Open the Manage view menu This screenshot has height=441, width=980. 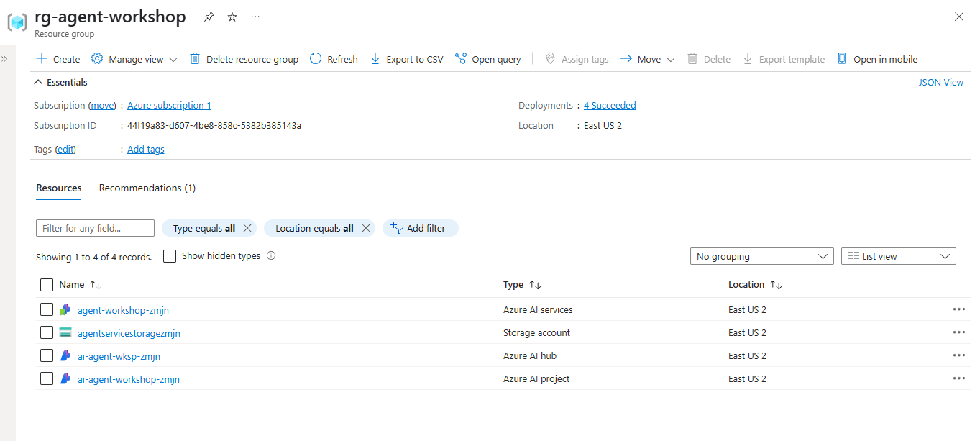134,59
